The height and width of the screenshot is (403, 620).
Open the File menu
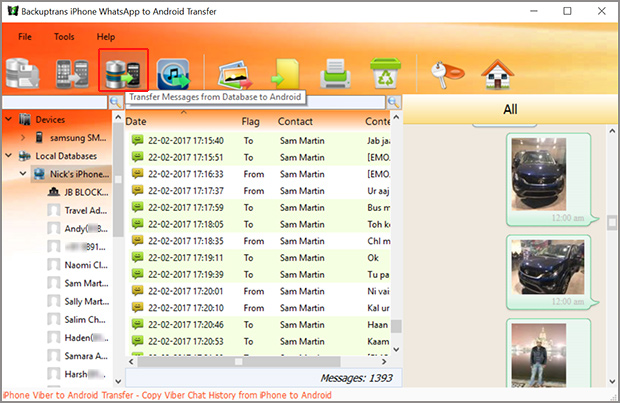pyautogui.click(x=25, y=37)
